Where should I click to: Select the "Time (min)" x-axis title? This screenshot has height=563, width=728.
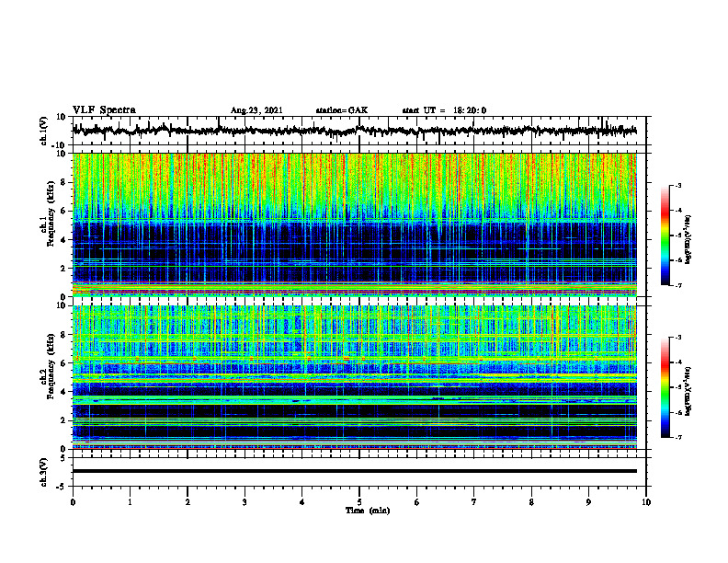[x=368, y=511]
